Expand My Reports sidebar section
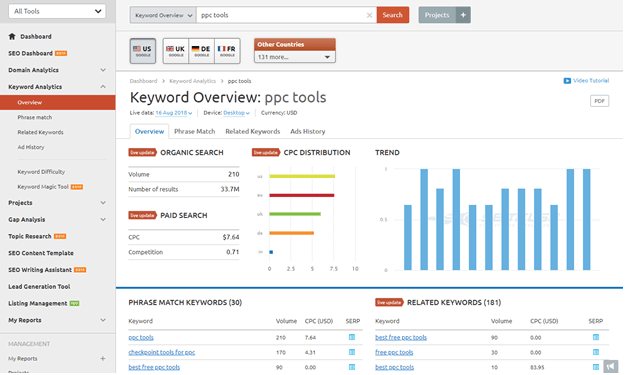The height and width of the screenshot is (375, 628). click(x=103, y=320)
